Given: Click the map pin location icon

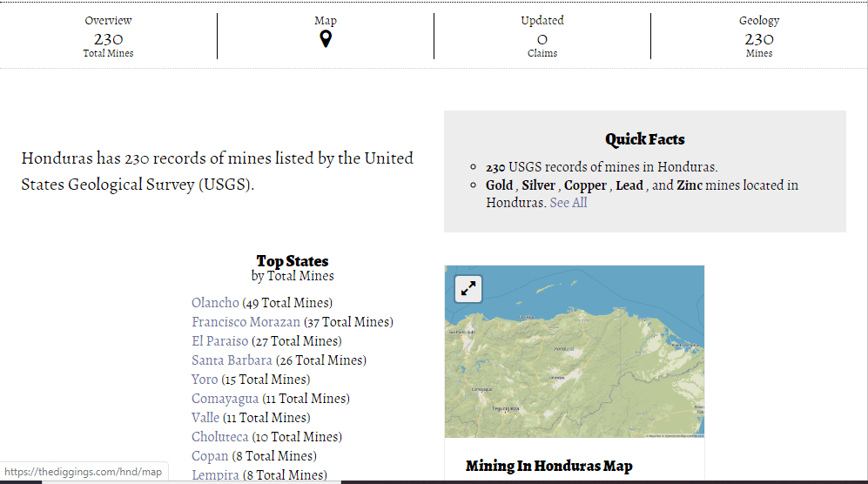Looking at the screenshot, I should [325, 39].
